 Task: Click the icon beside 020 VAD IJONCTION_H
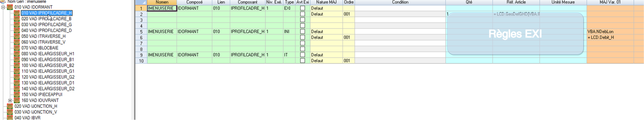click(10, 106)
